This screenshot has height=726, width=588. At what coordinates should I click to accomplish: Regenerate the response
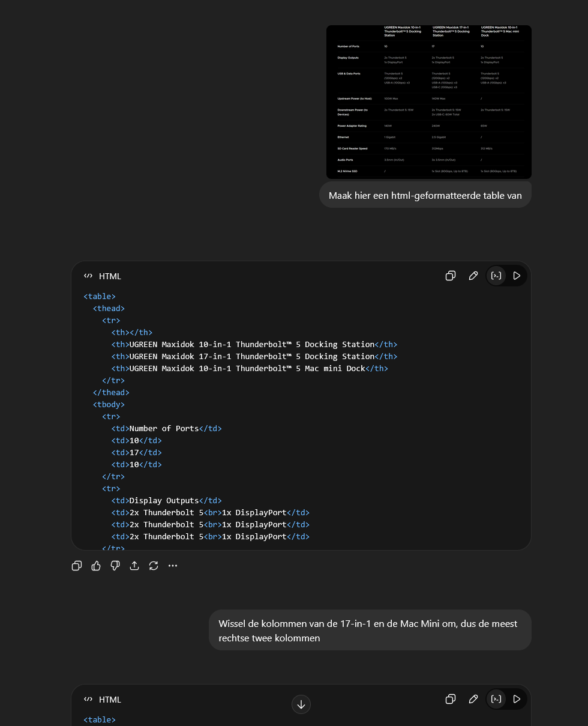click(154, 566)
